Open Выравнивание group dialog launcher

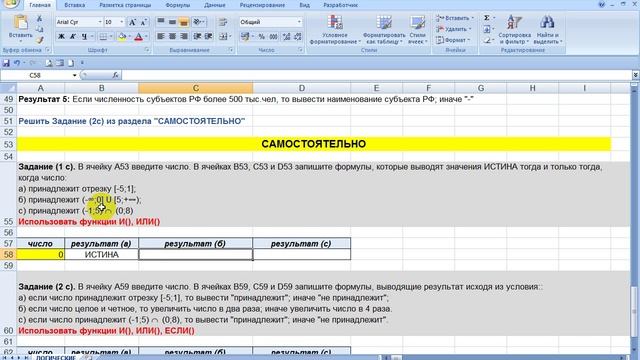point(231,50)
